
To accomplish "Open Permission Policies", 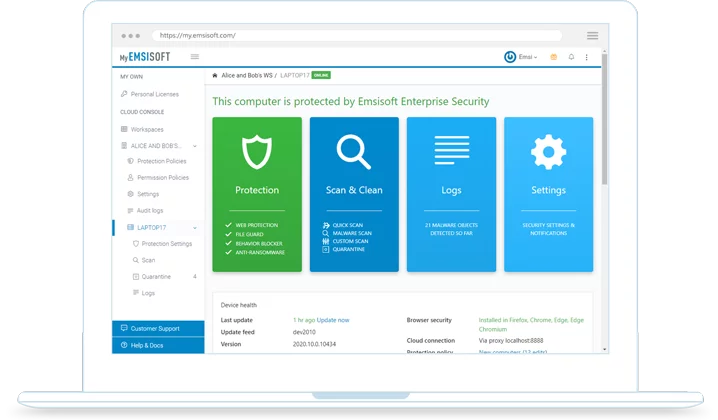I will 163,178.
